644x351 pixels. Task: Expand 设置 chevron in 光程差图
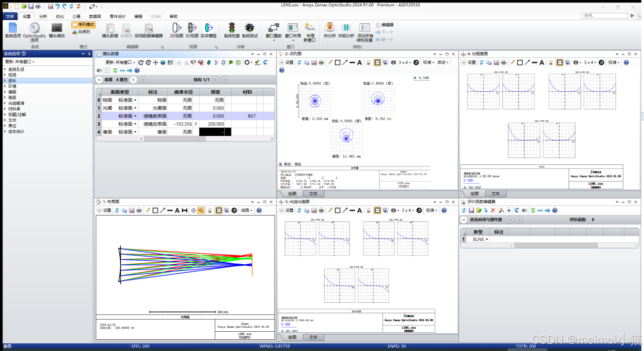pos(464,62)
